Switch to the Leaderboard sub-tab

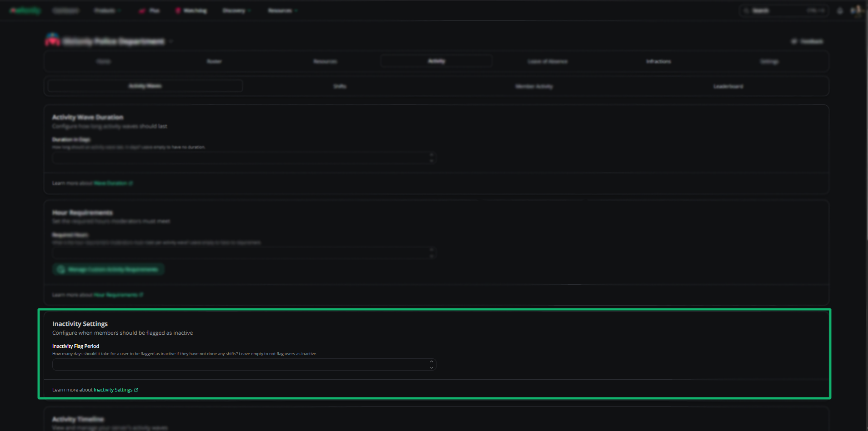point(728,86)
